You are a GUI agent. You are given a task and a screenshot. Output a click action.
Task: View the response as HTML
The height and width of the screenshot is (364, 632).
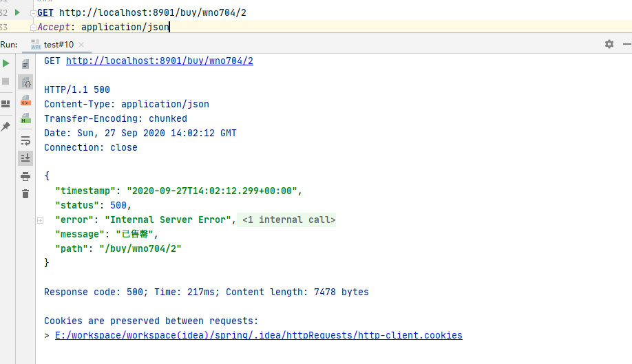(25, 118)
